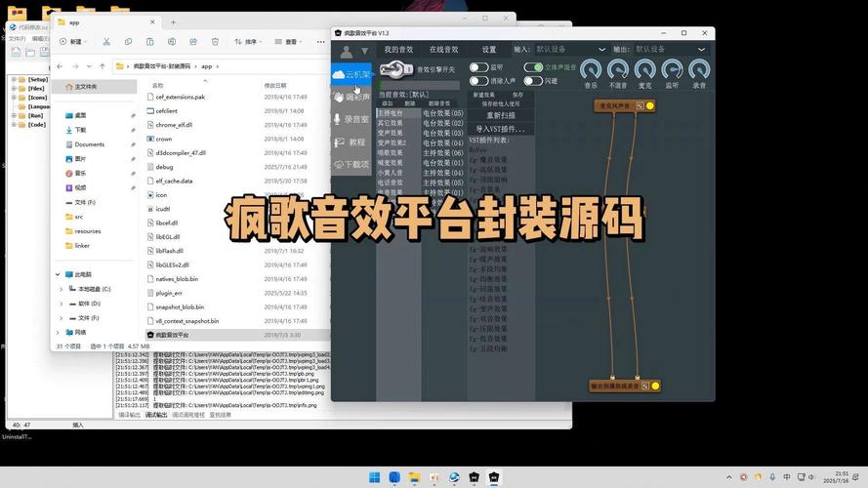This screenshot has height=488, width=868.
Task: Open the 录音室 microphone sidebar item
Action: 351,119
